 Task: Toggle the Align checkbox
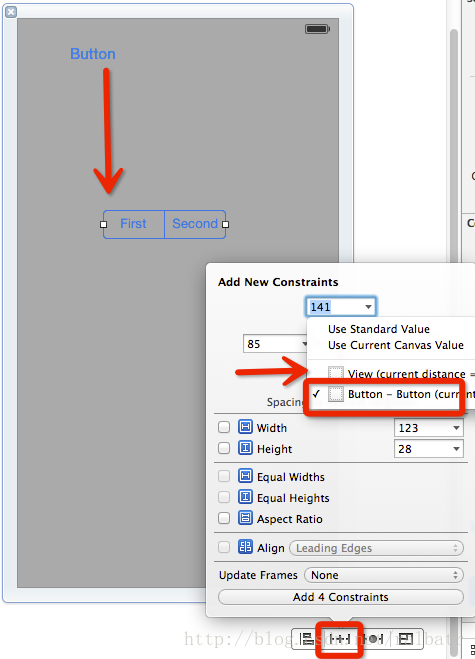coord(224,547)
